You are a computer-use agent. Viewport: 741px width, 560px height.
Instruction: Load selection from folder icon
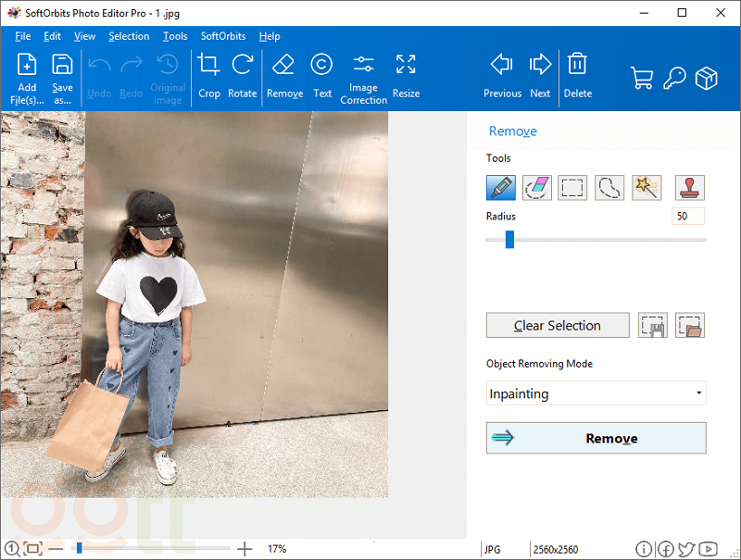tap(690, 326)
